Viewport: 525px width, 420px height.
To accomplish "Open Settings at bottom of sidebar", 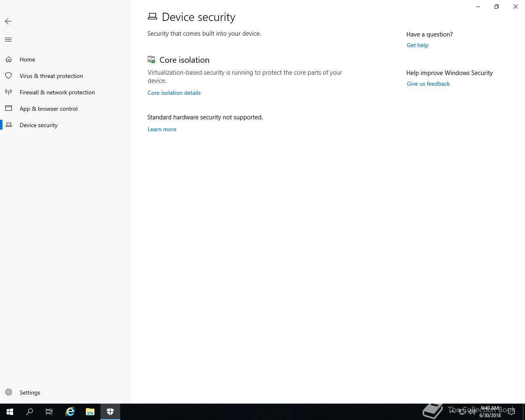I will tap(66, 393).
